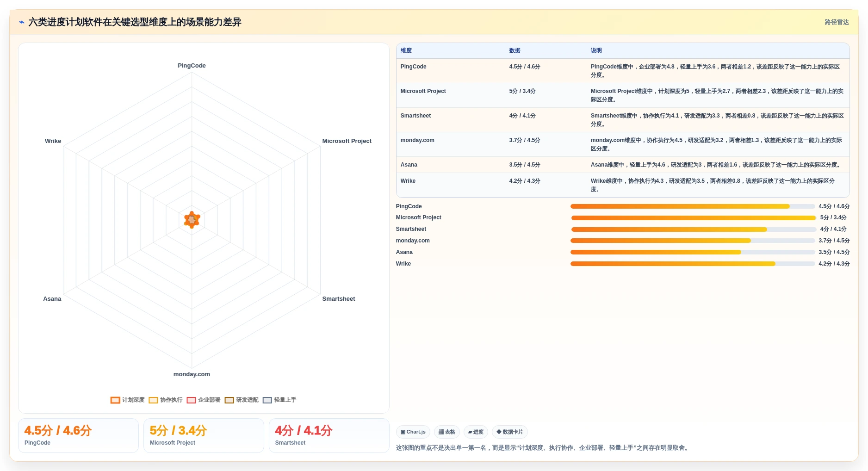This screenshot has height=471, width=868.
Task: Click the Chart.js tag chip
Action: pos(413,432)
